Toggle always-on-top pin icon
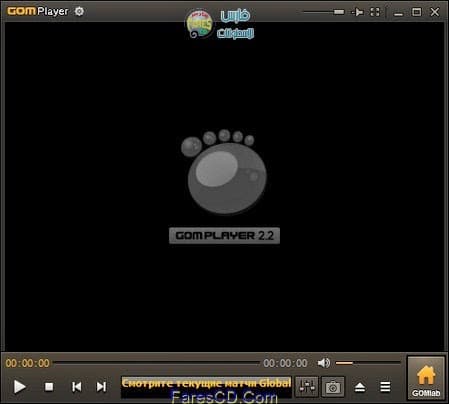 [357, 12]
